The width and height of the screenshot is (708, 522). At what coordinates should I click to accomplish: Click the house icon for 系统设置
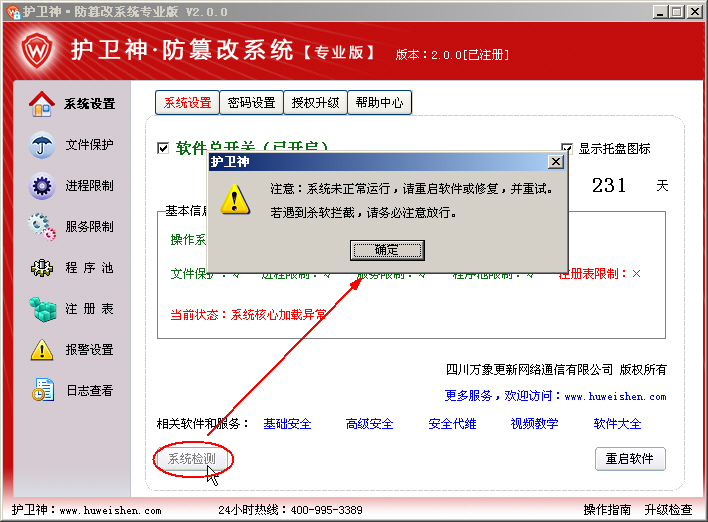click(42, 104)
